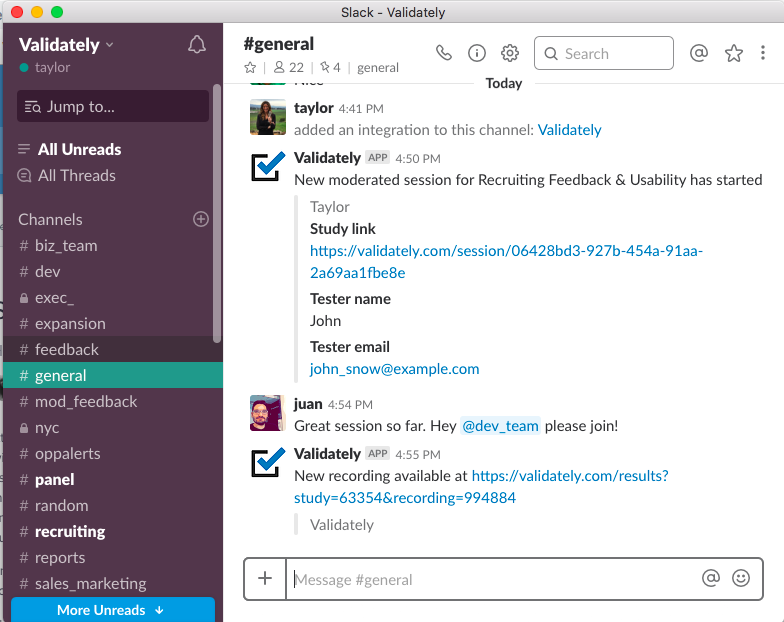Star the #general channel under its title
The height and width of the screenshot is (622, 784).
point(250,68)
